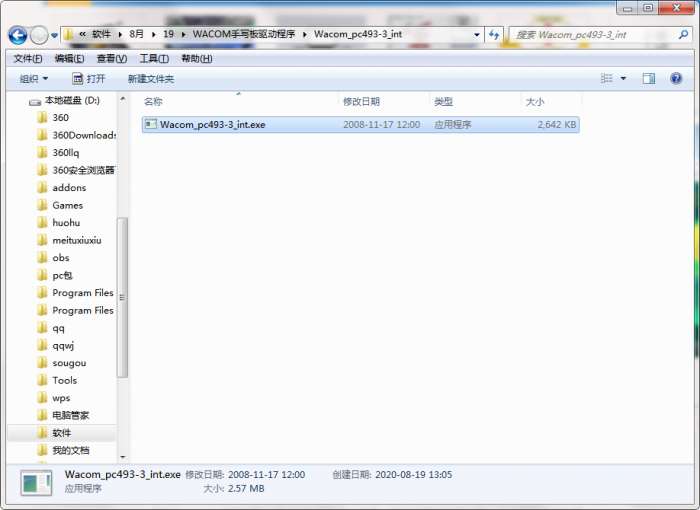
Task: Select the 360Downloads folder
Action: [84, 135]
